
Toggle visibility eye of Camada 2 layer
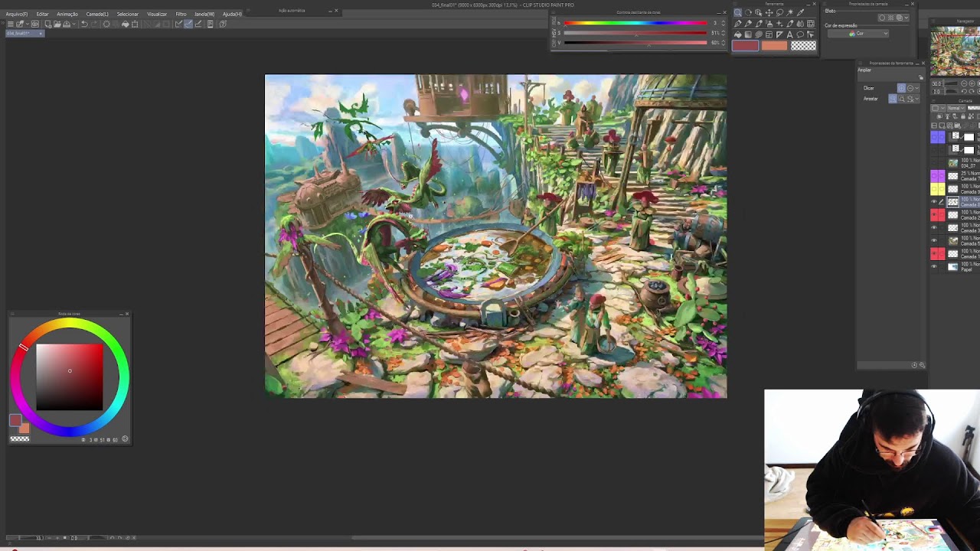[x=934, y=215]
